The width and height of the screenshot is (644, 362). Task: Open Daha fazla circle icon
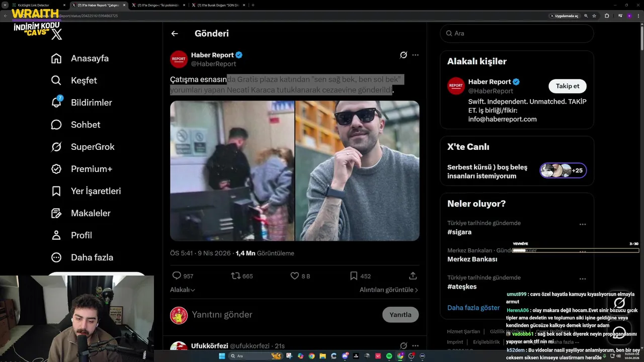[x=56, y=257]
